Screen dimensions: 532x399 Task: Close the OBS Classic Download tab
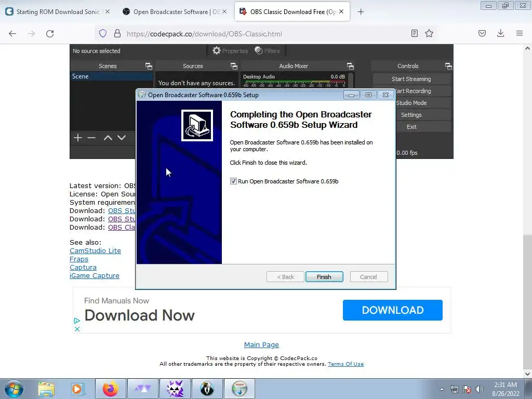point(341,11)
